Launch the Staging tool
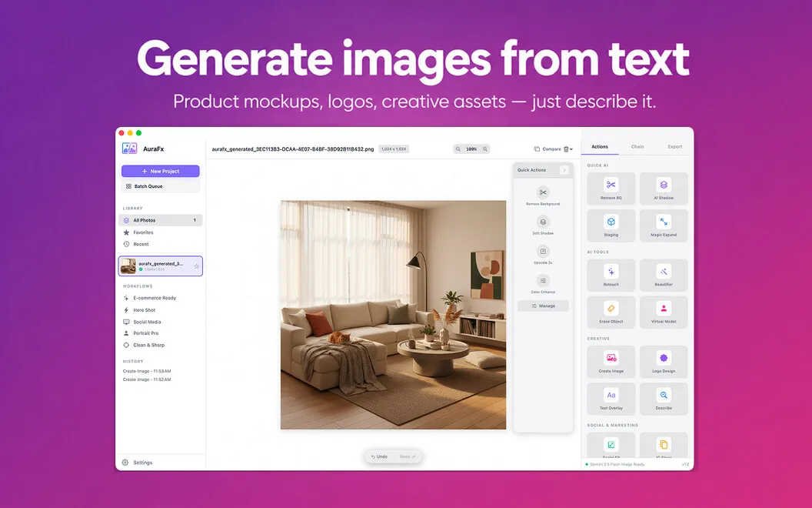The image size is (812, 508). click(611, 226)
